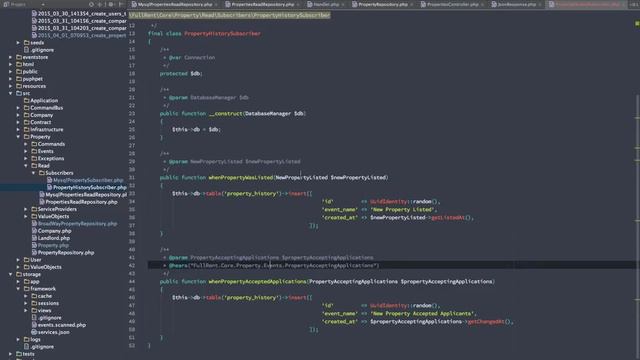The height and width of the screenshot is (360, 640).
Task: Click the Events folder icon
Action: [34, 151]
